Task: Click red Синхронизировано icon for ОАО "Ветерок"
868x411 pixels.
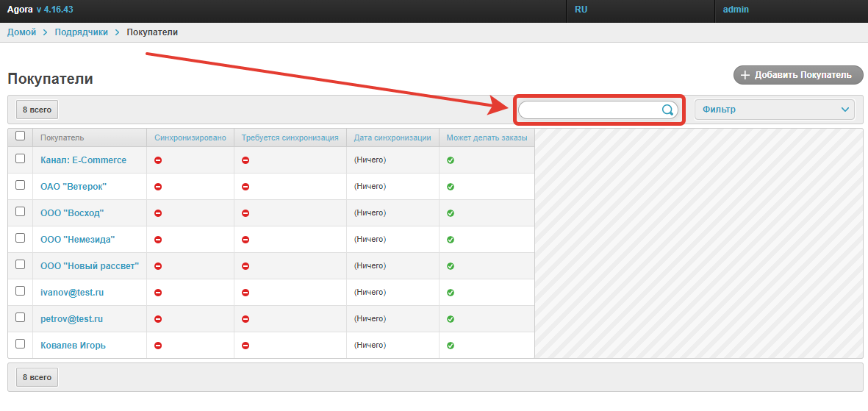Action: click(x=158, y=187)
